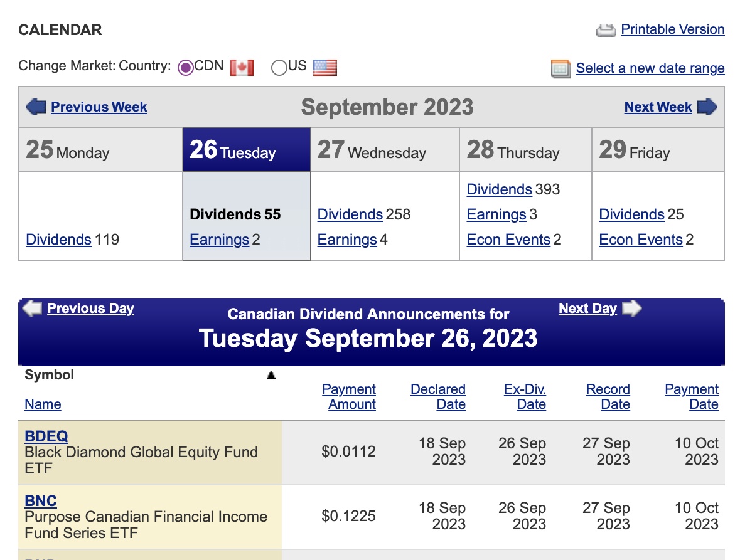Click the blue Previous Week left arrow
The image size is (740, 560).
36,107
